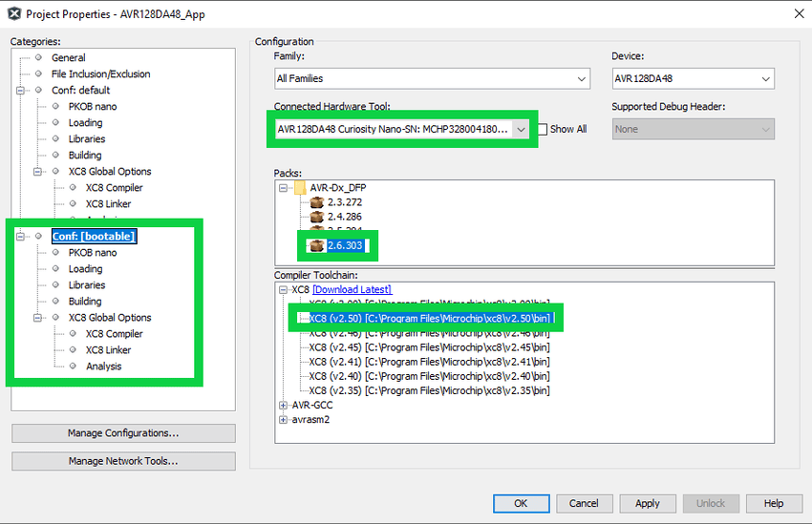Image resolution: width=812 pixels, height=524 pixels.
Task: Select XC8 (v2.50) compiler toolchain
Action: (429, 318)
